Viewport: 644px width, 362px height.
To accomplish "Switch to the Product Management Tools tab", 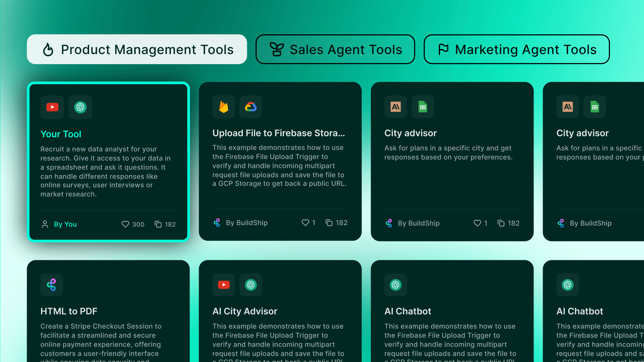I will coord(137,49).
